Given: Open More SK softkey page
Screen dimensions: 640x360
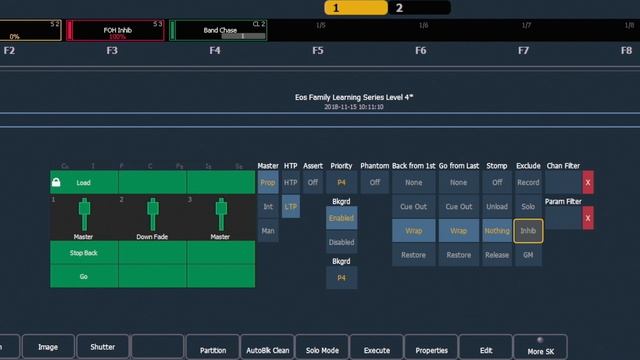Looking at the screenshot, I should [540, 348].
